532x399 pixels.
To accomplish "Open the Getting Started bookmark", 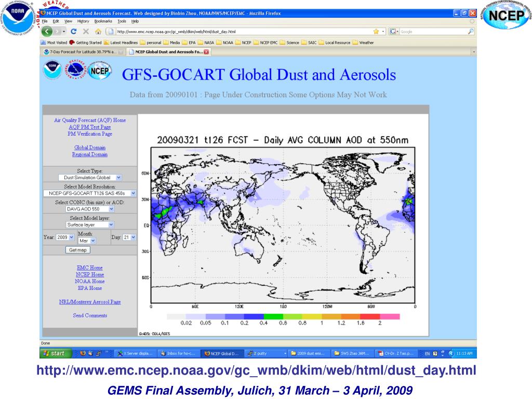I will (85, 43).
